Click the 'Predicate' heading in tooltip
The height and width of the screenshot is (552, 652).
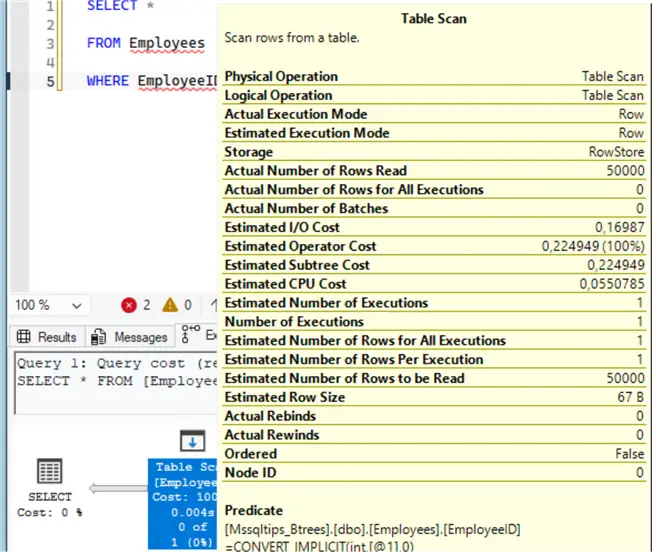(254, 510)
